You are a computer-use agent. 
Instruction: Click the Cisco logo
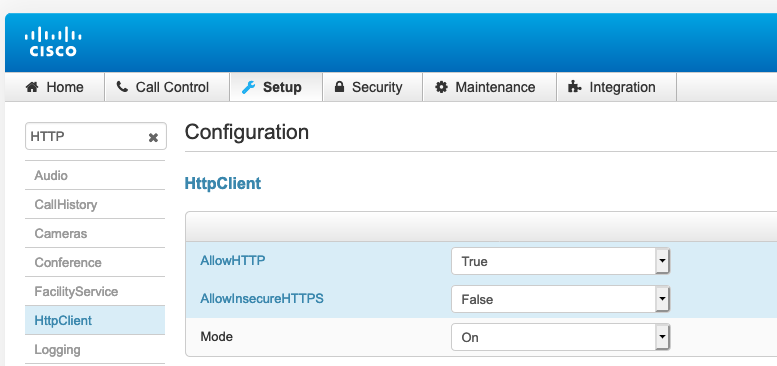[53, 42]
